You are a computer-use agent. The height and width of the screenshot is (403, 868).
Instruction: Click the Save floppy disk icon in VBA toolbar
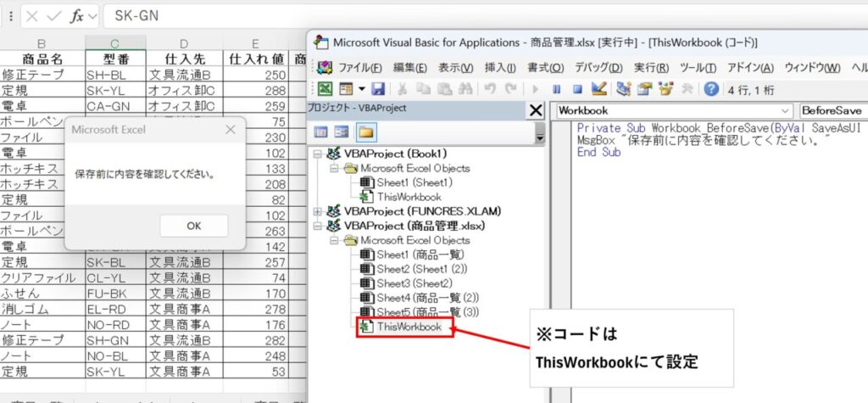click(378, 89)
